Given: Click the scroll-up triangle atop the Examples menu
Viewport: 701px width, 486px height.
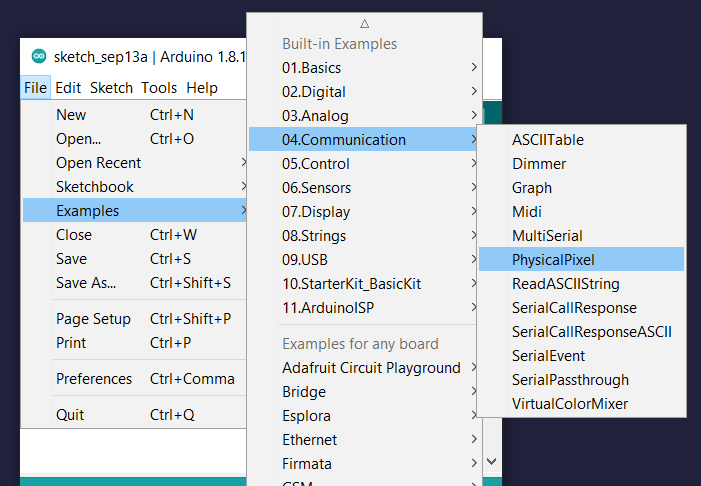Looking at the screenshot, I should [364, 24].
